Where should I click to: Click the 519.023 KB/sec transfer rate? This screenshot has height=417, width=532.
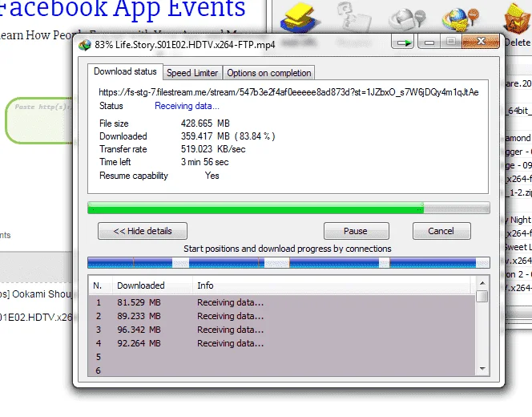tap(213, 149)
